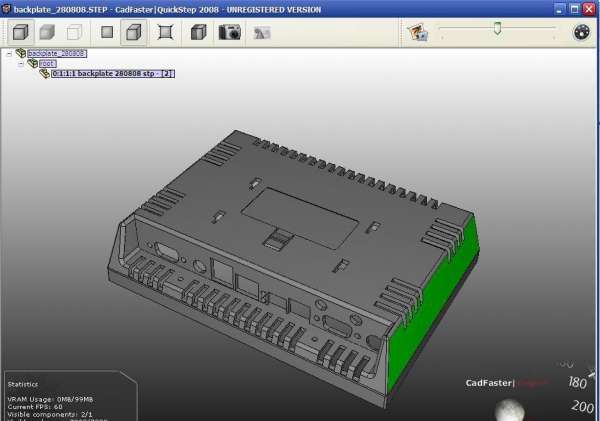Click the rectangular recess on model top
The image size is (600, 421).
coord(300,217)
